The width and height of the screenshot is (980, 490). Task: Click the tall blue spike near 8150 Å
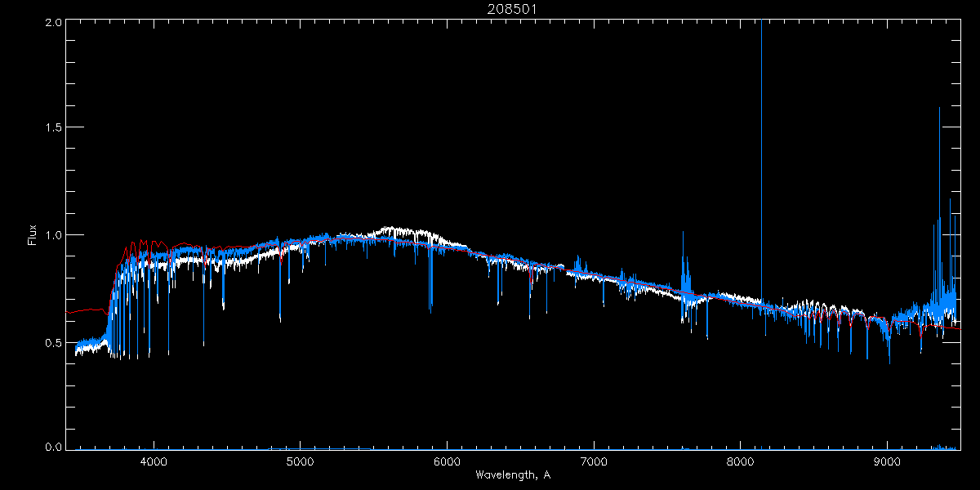[761, 163]
